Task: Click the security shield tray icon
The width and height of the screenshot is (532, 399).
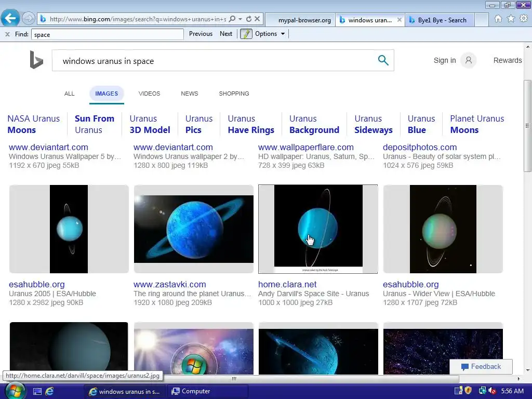Action: point(468,391)
